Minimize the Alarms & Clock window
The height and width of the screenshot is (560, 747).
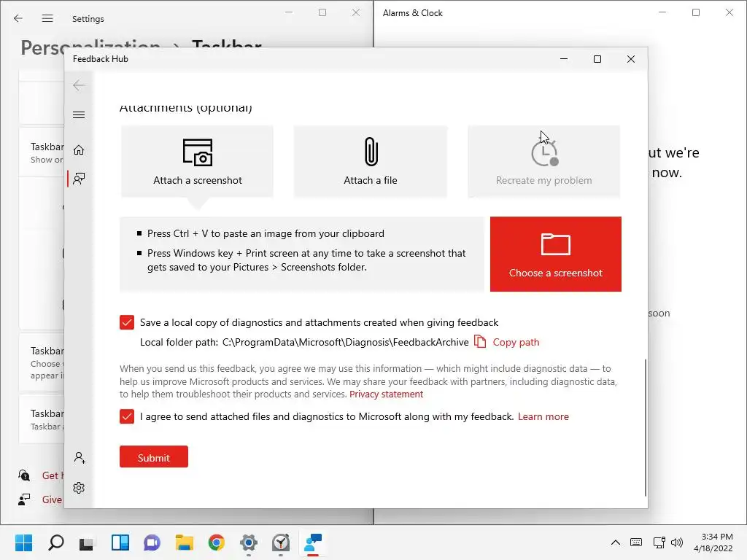coord(662,13)
